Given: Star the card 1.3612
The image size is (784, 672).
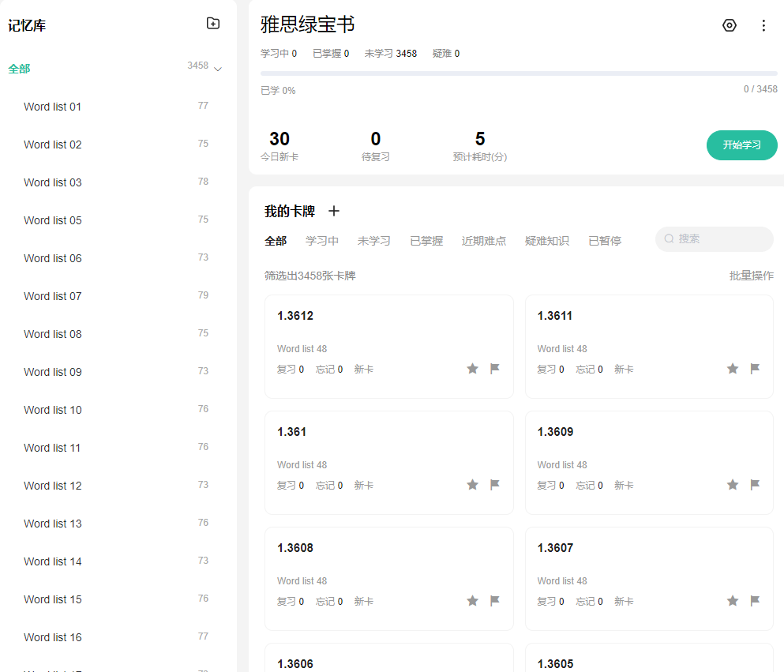Looking at the screenshot, I should pos(472,369).
